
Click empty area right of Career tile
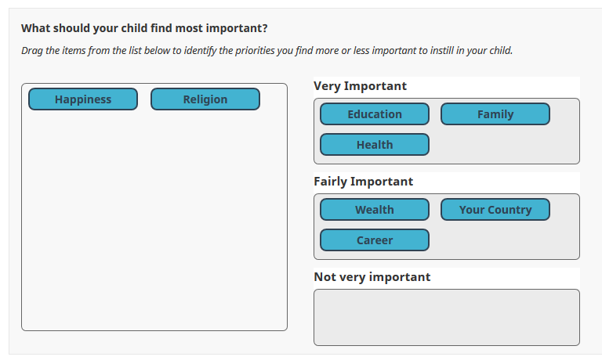503,240
